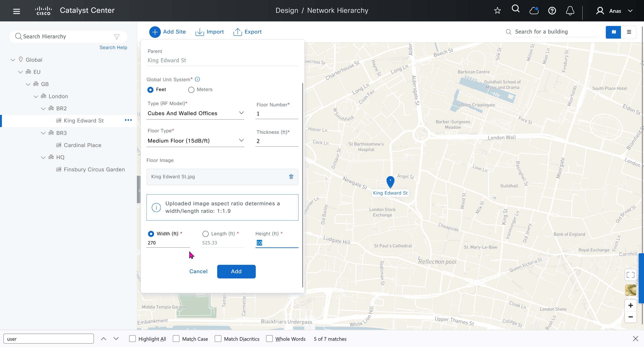The image size is (644, 347).
Task: Zoom in on the map
Action: (x=630, y=305)
